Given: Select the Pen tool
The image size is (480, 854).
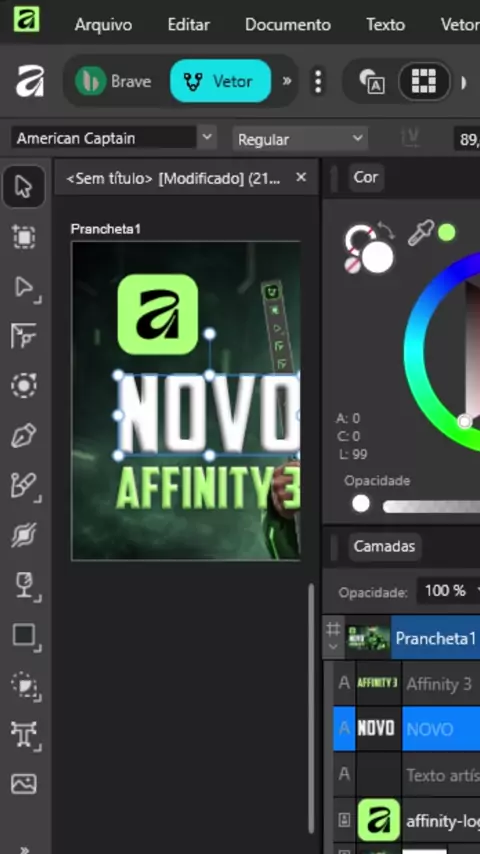Looking at the screenshot, I should click(x=24, y=435).
